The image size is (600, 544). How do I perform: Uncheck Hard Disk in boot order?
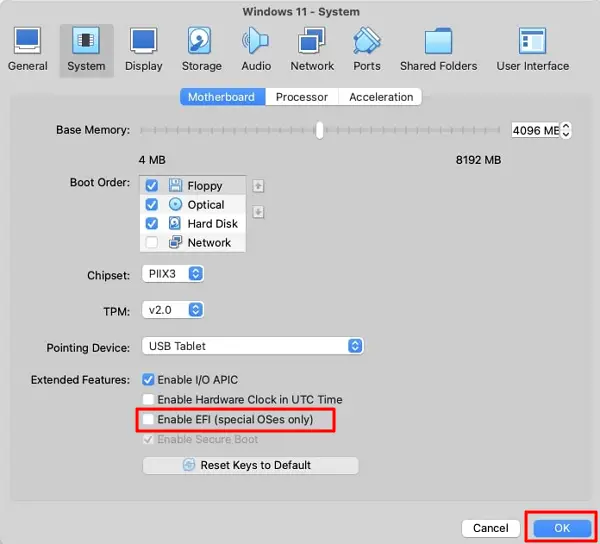pyautogui.click(x=152, y=223)
